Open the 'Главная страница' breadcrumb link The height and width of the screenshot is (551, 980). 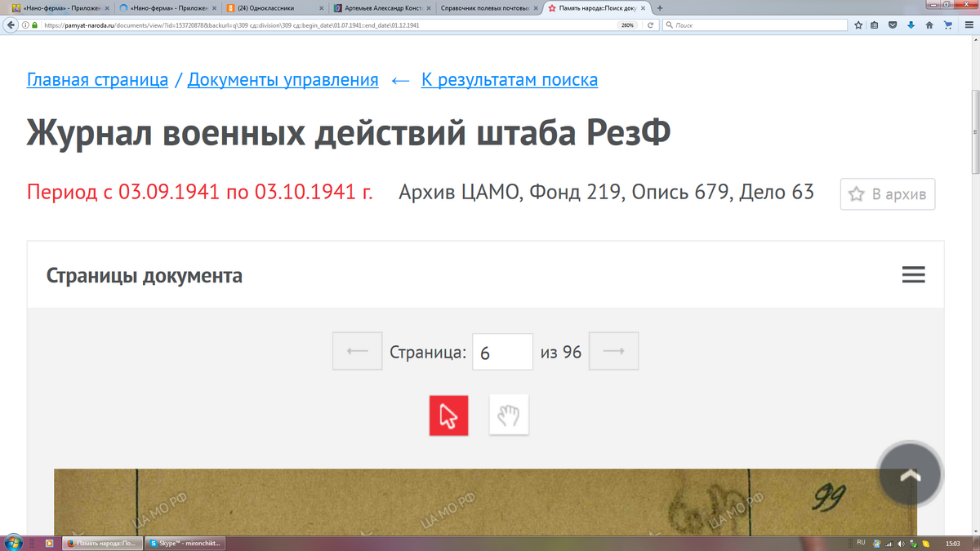coord(97,80)
